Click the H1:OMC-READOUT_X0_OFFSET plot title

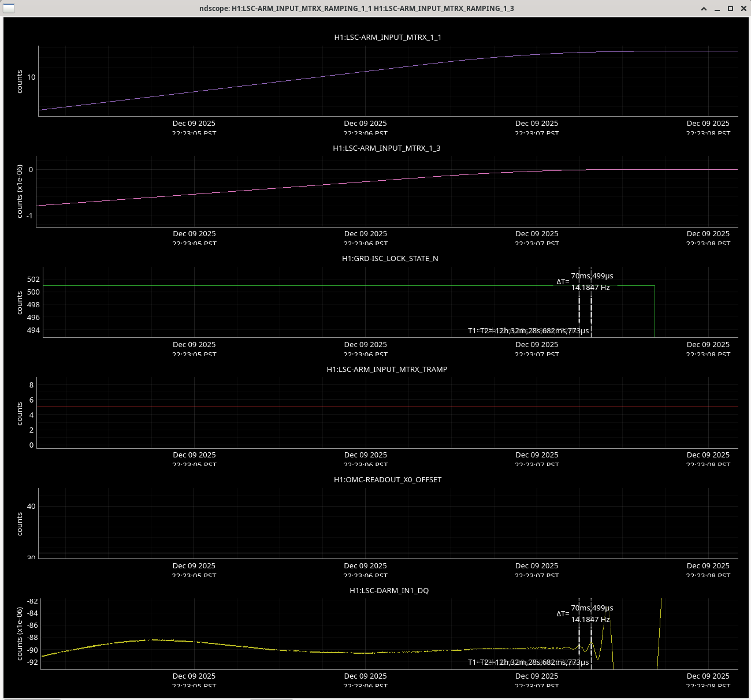click(x=387, y=479)
